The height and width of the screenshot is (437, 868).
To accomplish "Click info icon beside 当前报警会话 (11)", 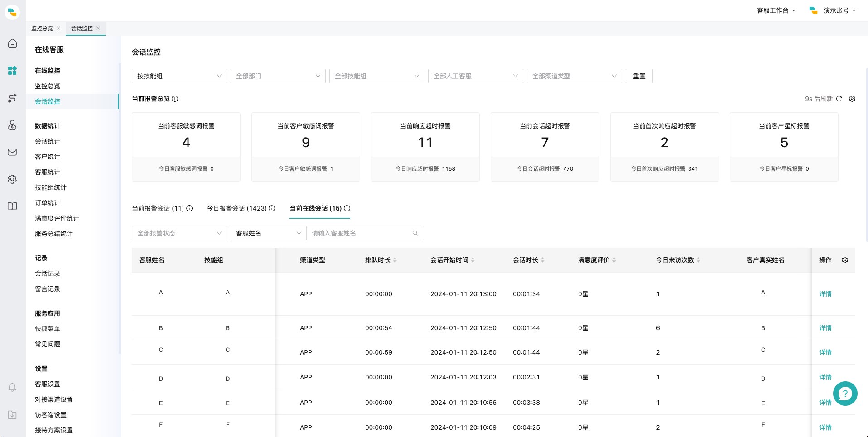I will coord(189,208).
